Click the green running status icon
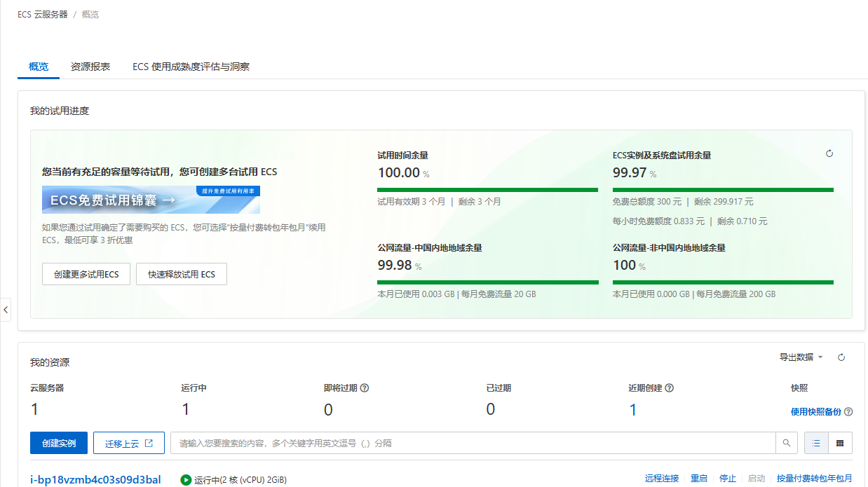The height and width of the screenshot is (487, 868). coord(186,480)
